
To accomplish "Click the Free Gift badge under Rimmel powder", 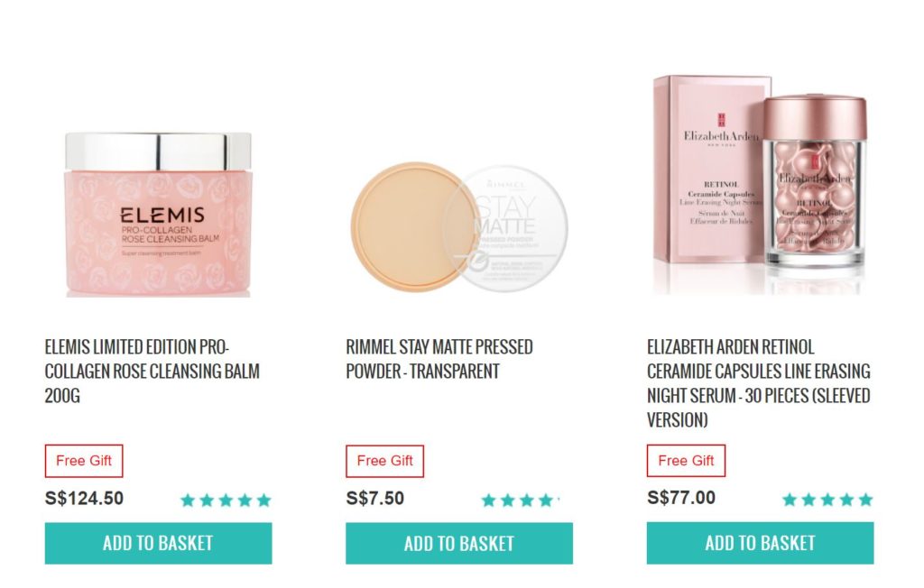I will (x=384, y=461).
